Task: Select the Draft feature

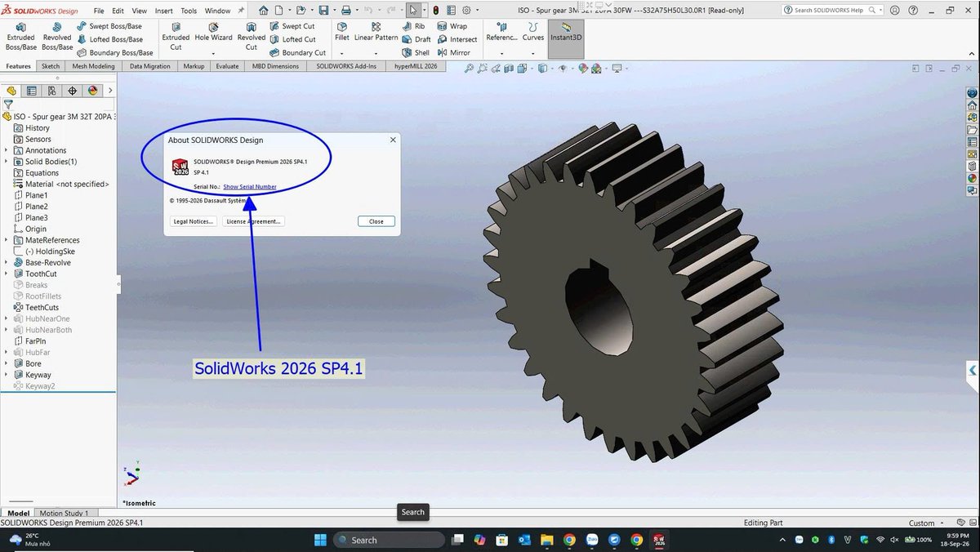Action: coord(416,39)
